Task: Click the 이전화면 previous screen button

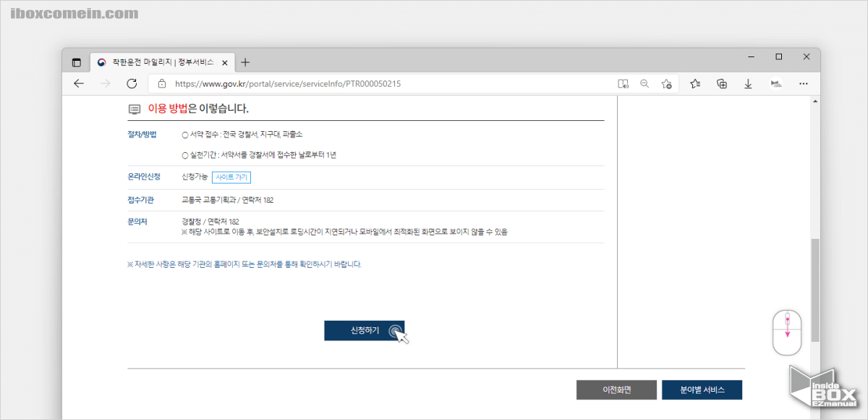Action: 616,390
